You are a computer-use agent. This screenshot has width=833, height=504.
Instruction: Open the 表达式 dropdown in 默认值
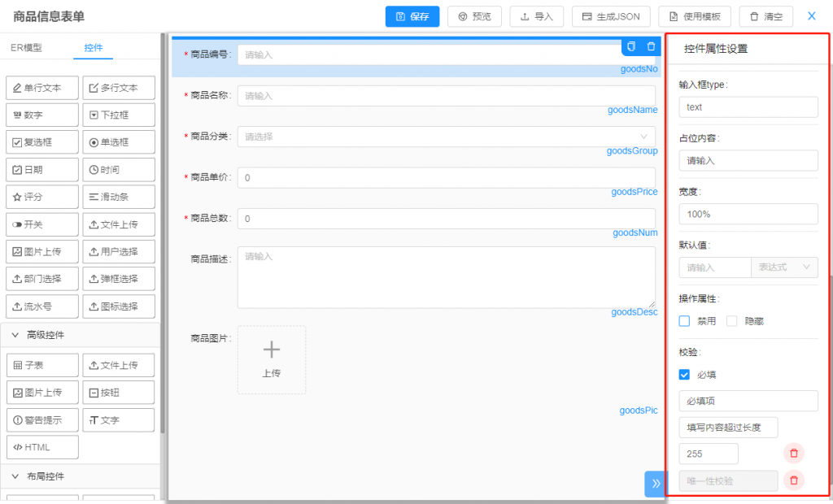pyautogui.click(x=784, y=267)
